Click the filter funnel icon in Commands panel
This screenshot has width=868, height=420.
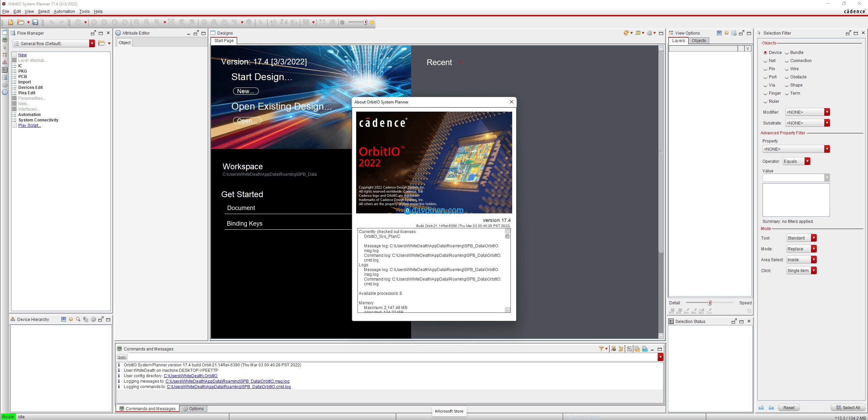point(601,349)
